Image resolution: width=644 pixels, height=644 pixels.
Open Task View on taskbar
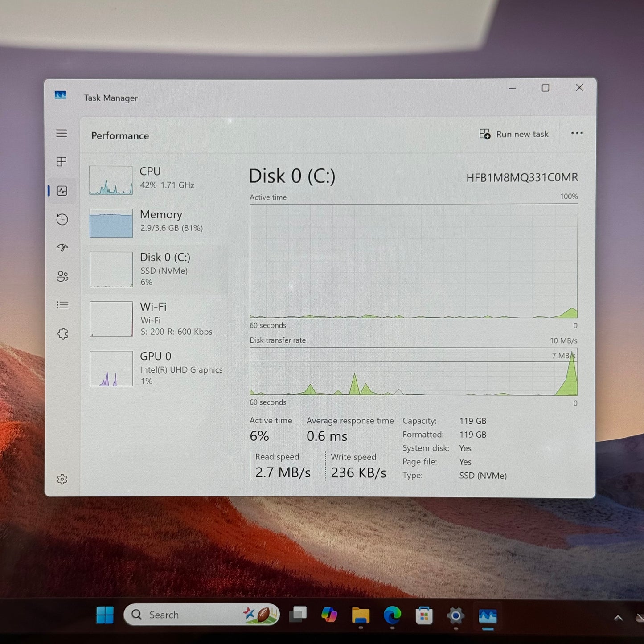coord(298,615)
